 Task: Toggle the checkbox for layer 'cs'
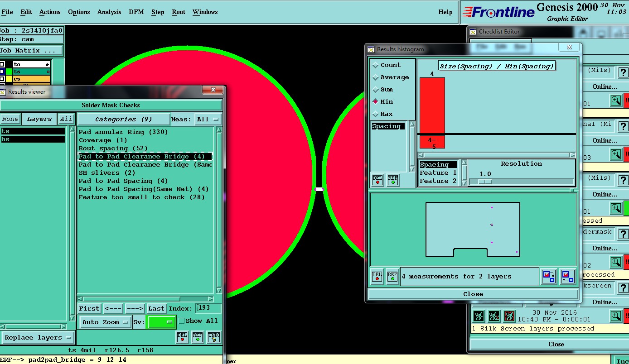pos(2,79)
